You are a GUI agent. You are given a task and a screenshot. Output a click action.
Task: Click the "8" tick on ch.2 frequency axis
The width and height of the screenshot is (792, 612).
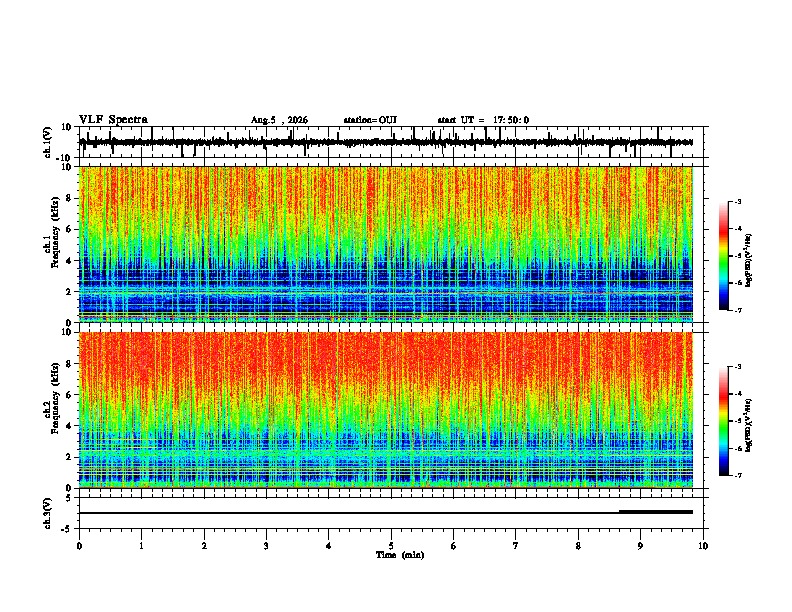click(69, 364)
